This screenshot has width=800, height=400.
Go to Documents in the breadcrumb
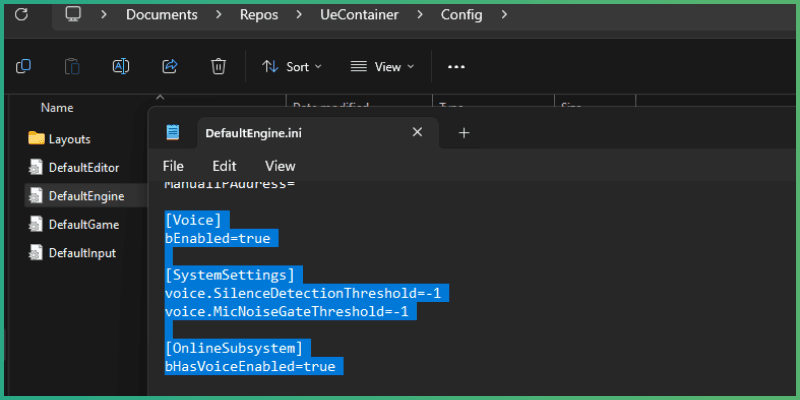(x=162, y=15)
